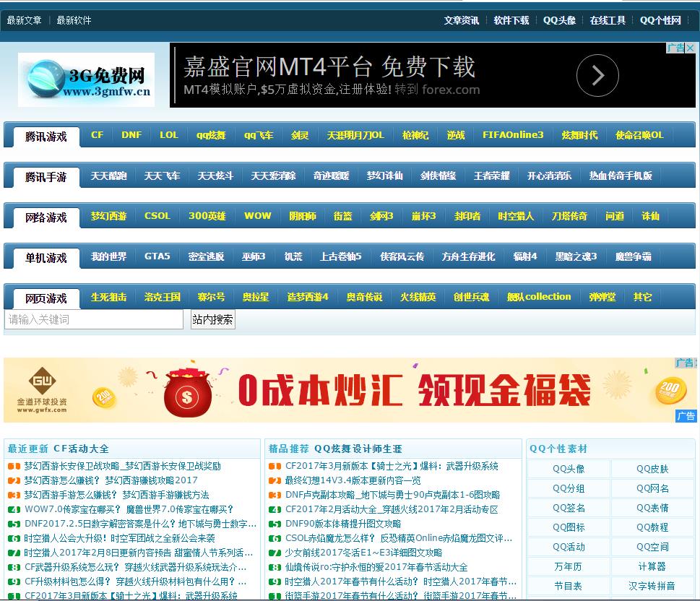Viewport: 700px width, 601px height.
Task: Select the 腾讯游戏 tab
Action: point(46,137)
